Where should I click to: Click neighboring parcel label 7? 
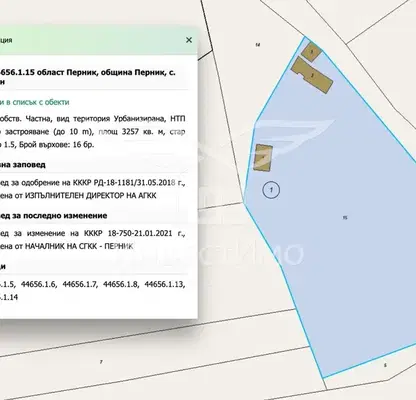coord(101,362)
